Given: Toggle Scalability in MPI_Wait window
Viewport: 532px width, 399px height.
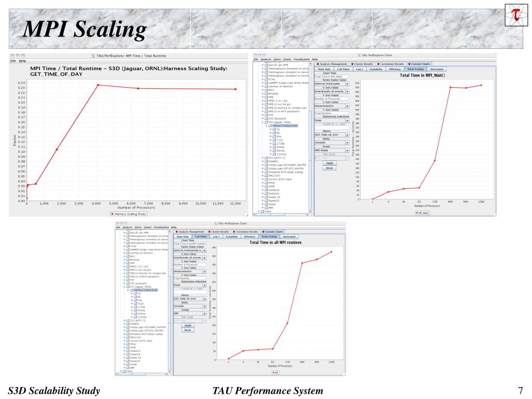Looking at the screenshot, I should coord(376,69).
